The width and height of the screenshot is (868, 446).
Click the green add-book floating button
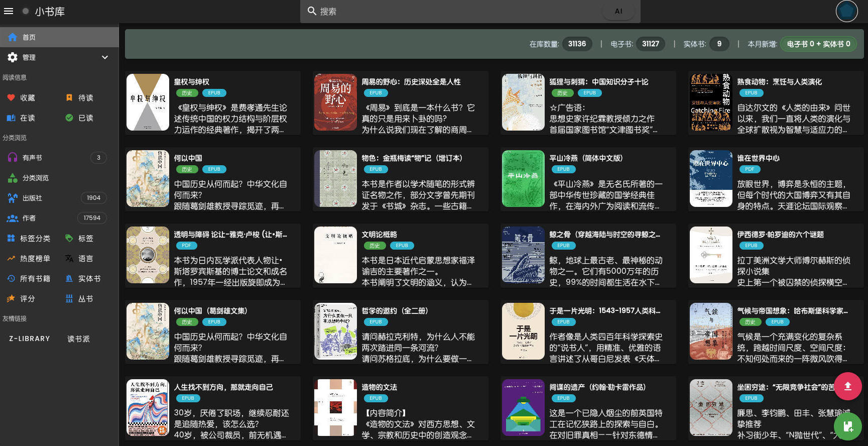847,426
